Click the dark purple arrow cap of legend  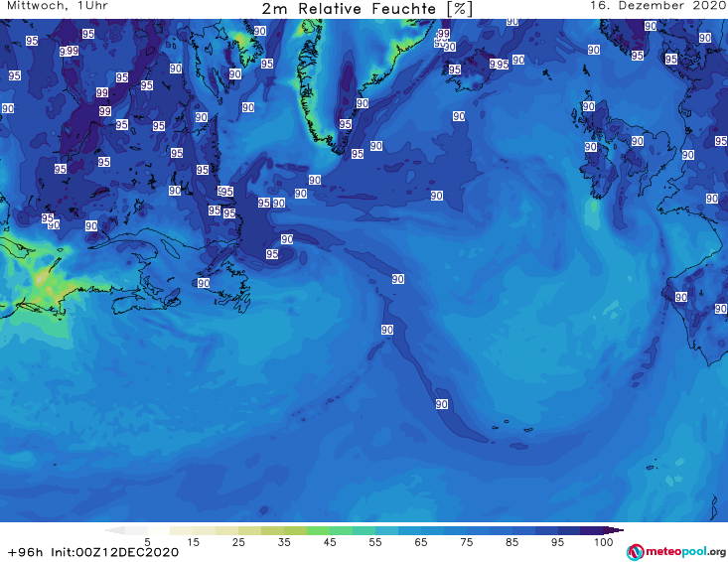pos(614,530)
